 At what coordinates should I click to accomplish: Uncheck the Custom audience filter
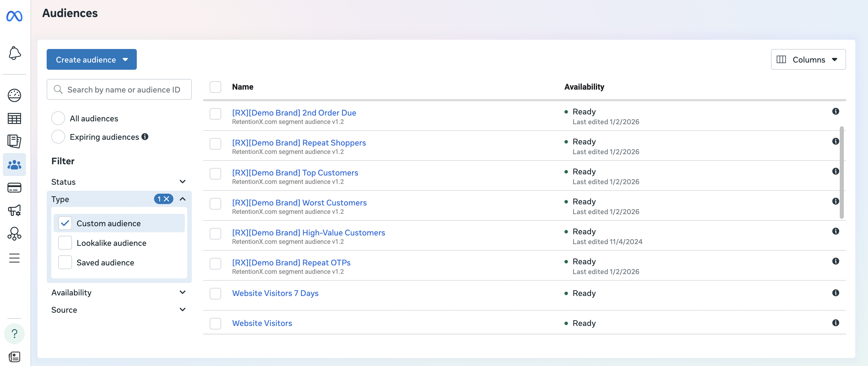pyautogui.click(x=65, y=223)
